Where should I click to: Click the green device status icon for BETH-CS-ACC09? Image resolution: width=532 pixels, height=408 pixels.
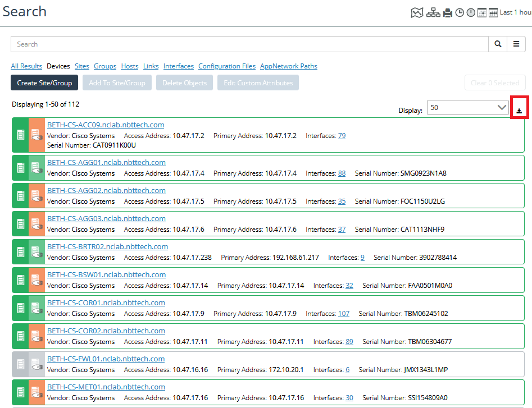(20, 135)
